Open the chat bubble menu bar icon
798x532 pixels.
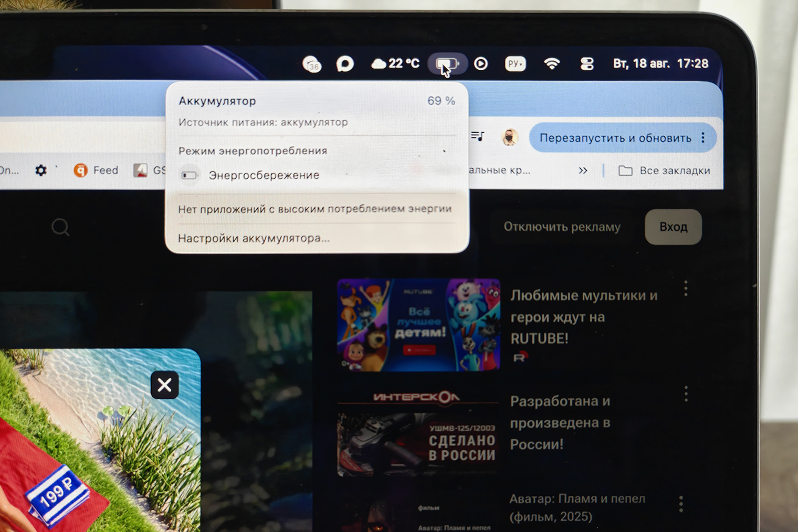[345, 64]
